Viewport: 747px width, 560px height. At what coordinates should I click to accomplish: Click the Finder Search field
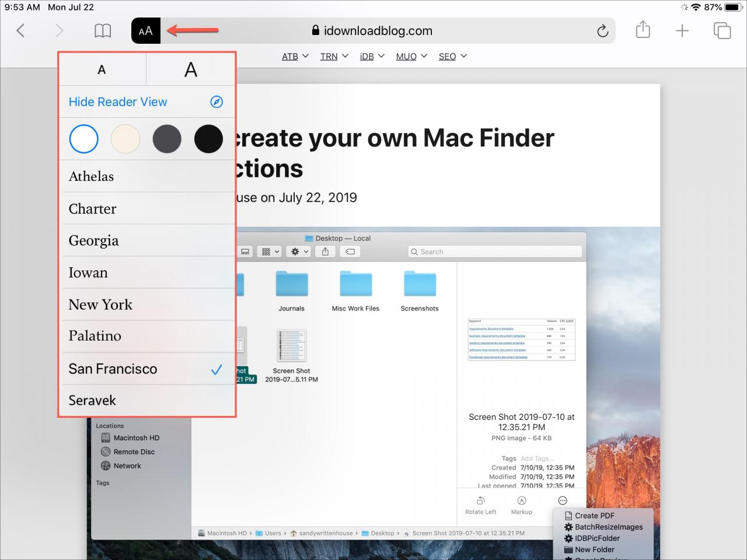pyautogui.click(x=495, y=251)
